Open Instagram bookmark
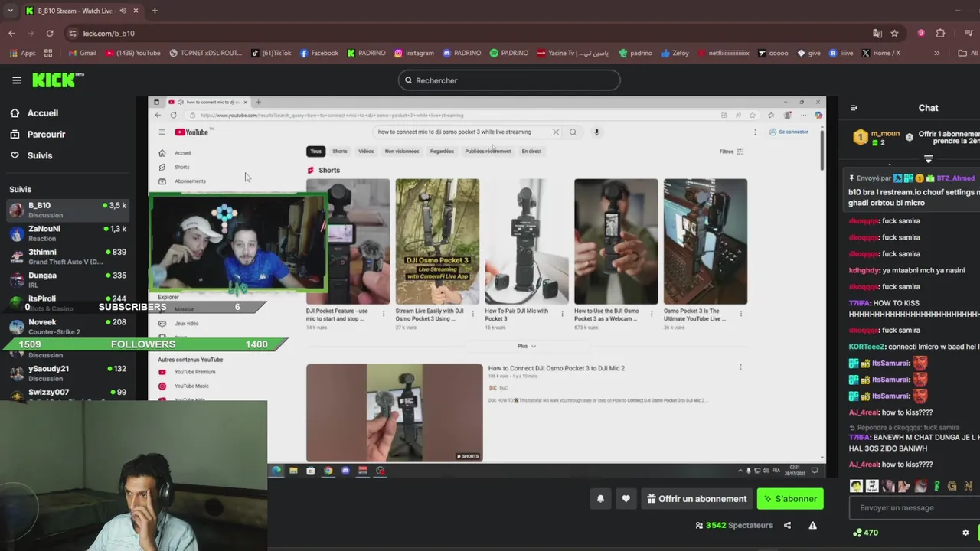This screenshot has width=980, height=551. click(x=413, y=53)
